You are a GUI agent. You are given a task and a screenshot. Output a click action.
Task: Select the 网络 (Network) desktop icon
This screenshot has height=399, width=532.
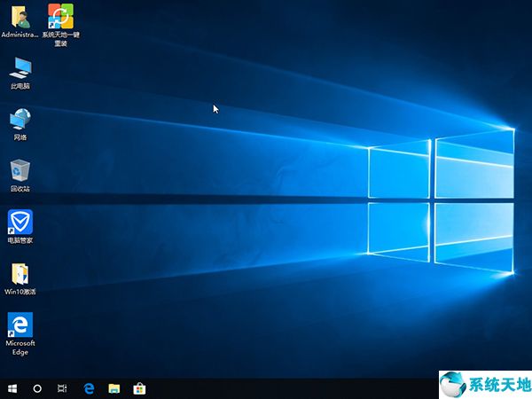coord(20,119)
